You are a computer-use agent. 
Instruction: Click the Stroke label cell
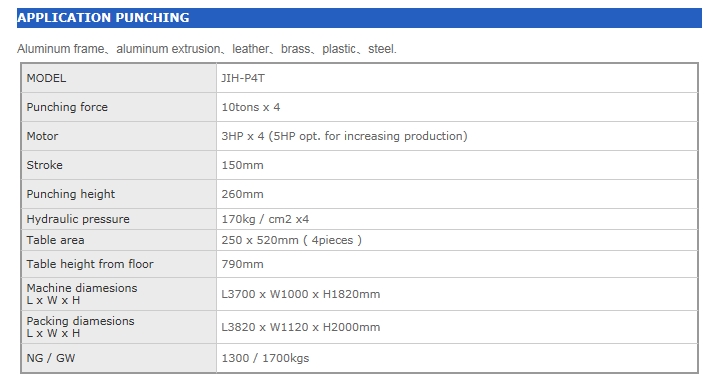pyautogui.click(x=119, y=165)
